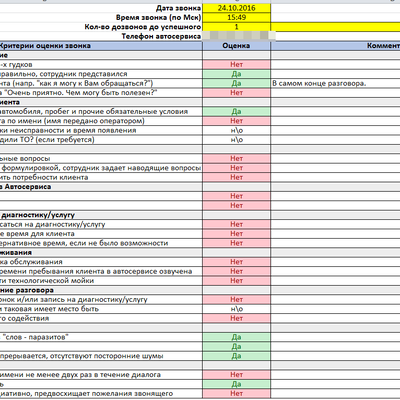400x400 pixels.
Task: Select 'Да' score for посторонние шумы row
Action: pyautogui.click(x=236, y=356)
